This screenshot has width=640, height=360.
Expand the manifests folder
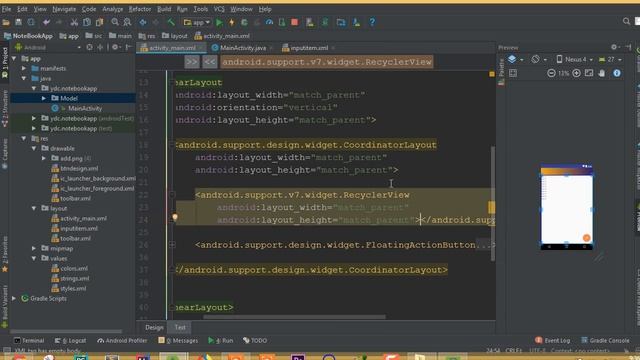tap(24, 68)
